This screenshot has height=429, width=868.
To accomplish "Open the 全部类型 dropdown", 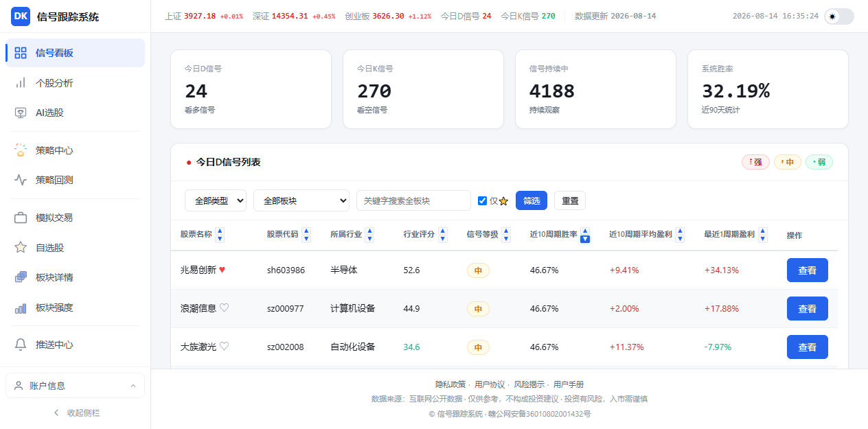I will click(216, 200).
